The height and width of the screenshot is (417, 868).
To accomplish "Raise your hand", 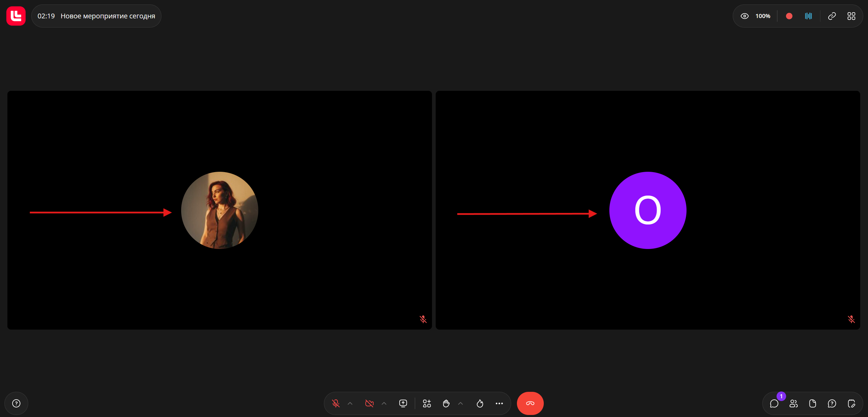I will click(446, 403).
